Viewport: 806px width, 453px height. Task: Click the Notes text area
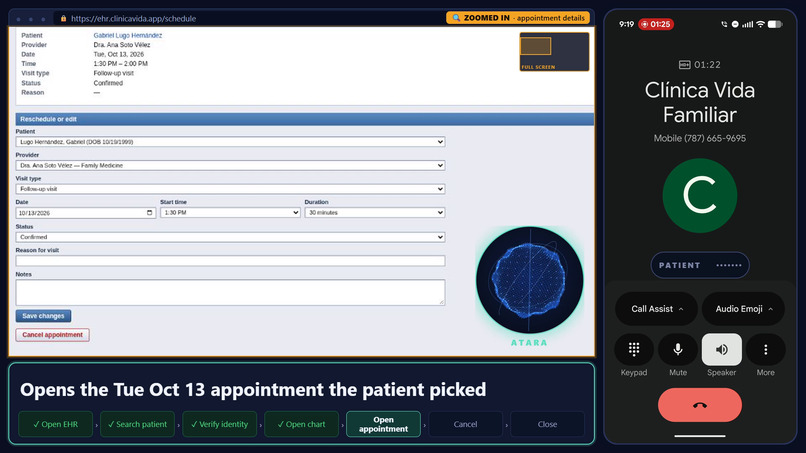pos(230,293)
